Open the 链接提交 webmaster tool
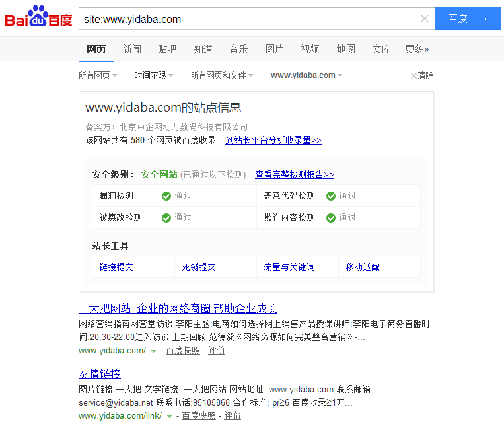504x426 pixels. coord(116,267)
